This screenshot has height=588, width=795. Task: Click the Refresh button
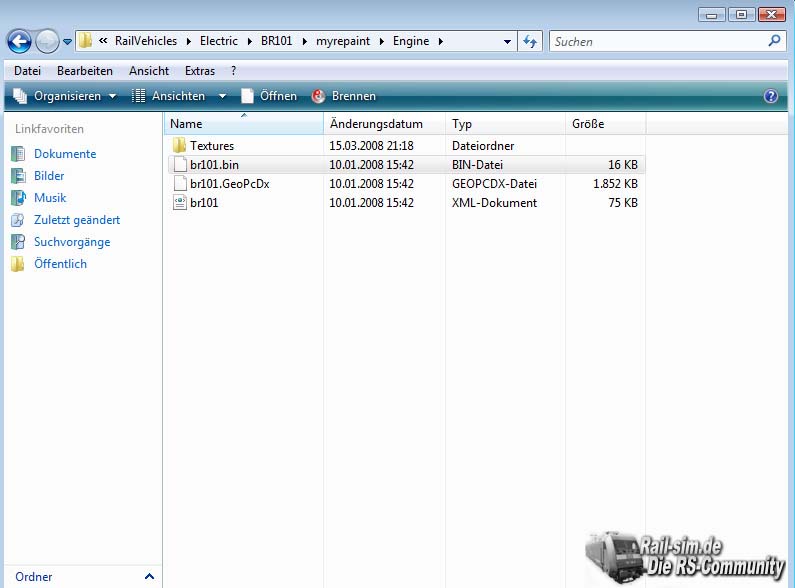point(530,41)
